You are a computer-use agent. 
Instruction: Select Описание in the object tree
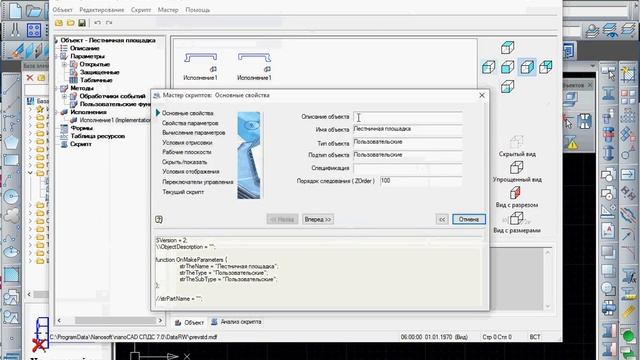click(84, 48)
